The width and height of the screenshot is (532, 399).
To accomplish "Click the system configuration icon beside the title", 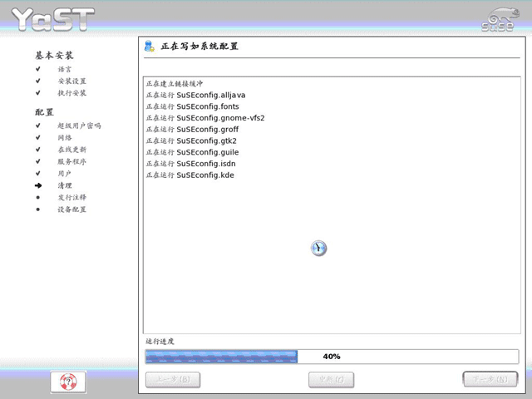I will [150, 47].
